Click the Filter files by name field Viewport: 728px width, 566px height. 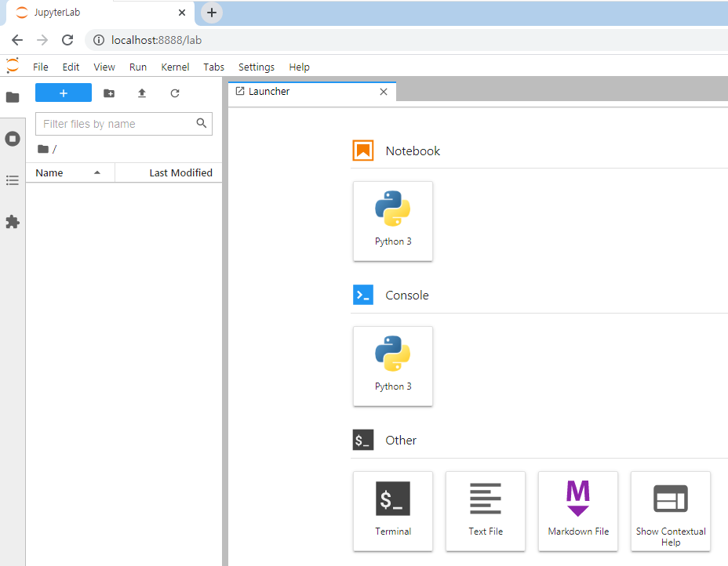click(x=123, y=124)
